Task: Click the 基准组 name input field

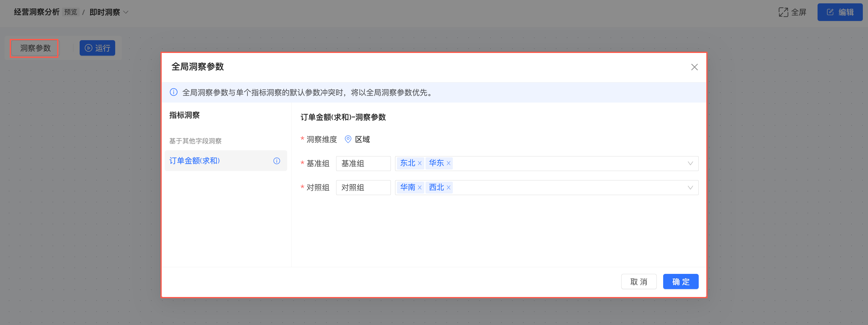Action: [x=363, y=164]
